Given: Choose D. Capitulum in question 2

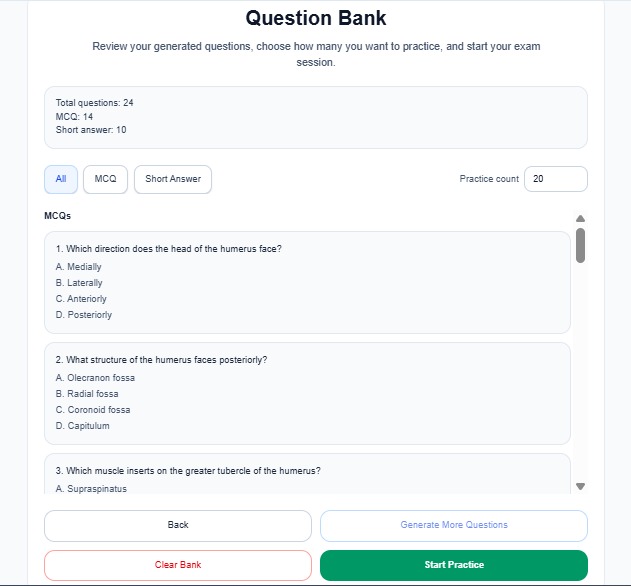Looking at the screenshot, I should [x=83, y=426].
